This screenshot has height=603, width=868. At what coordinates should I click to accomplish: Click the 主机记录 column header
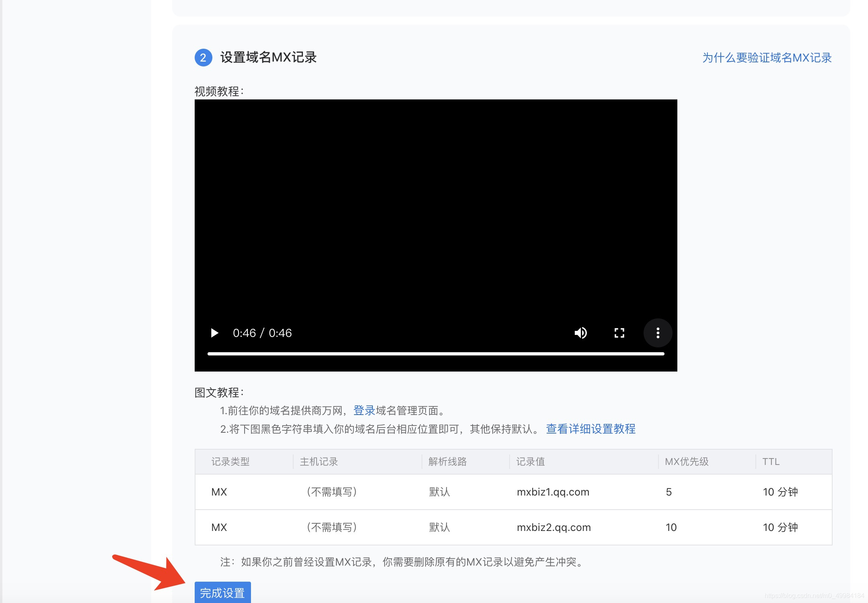(x=319, y=462)
